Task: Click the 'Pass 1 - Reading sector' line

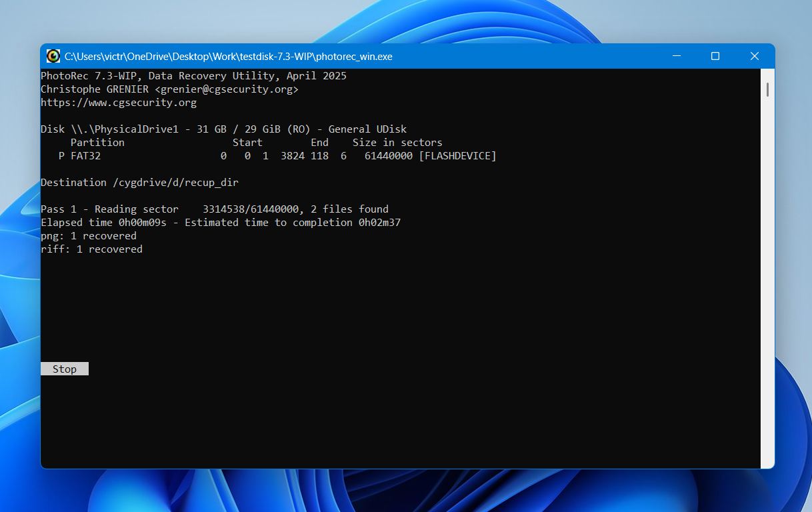Action: point(215,209)
